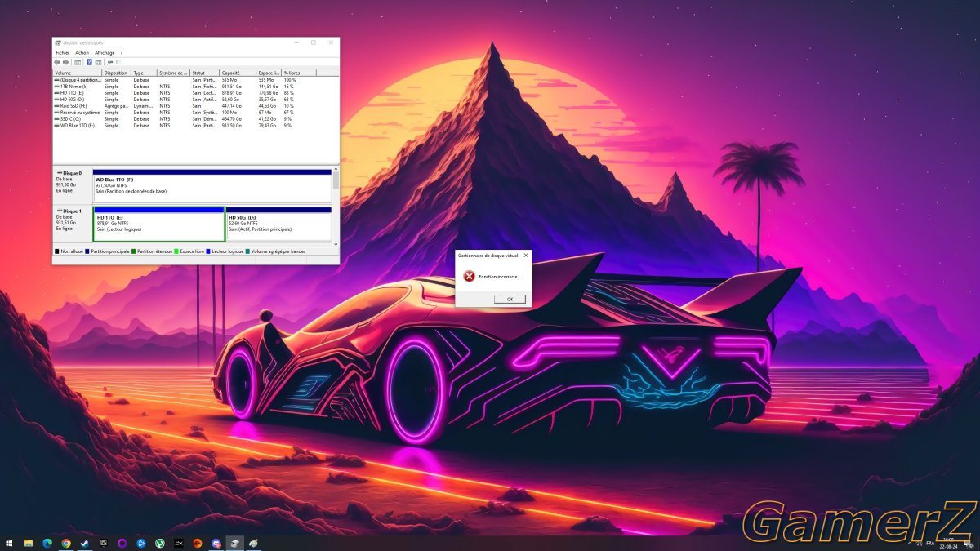980x551 pixels.
Task: Toggle the action pane toolbar icon
Action: [x=98, y=62]
